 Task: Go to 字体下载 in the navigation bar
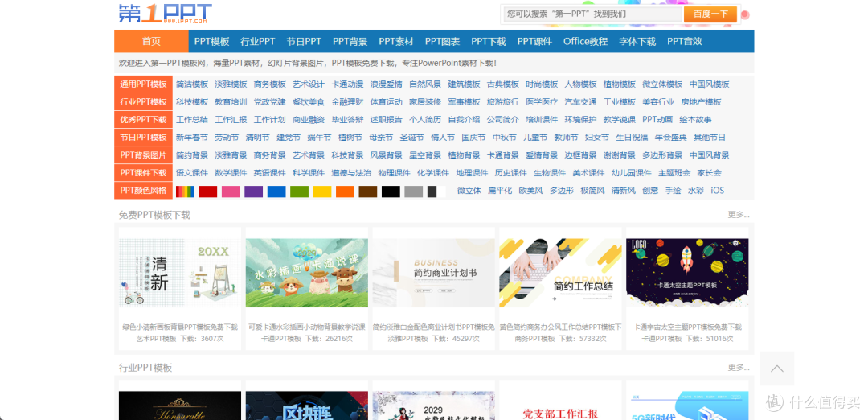pyautogui.click(x=637, y=42)
